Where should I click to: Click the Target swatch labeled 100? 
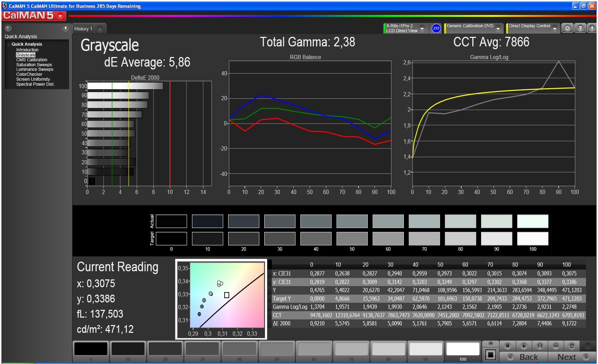532,239
